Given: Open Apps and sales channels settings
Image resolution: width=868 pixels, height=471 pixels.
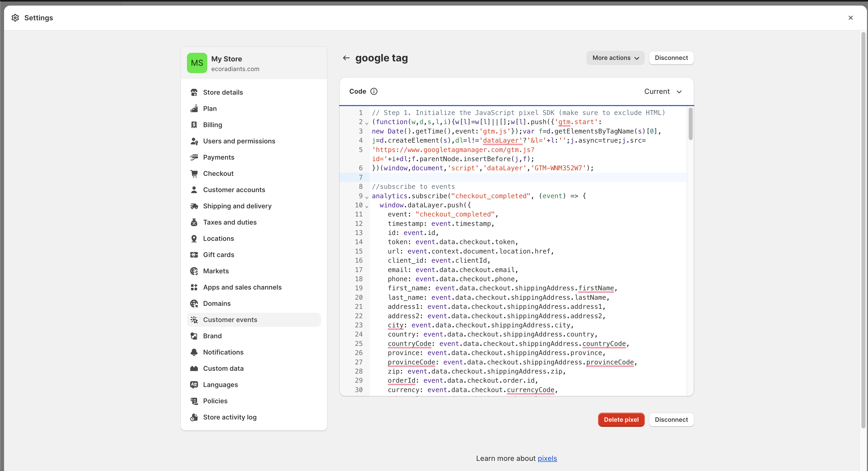Looking at the screenshot, I should click(x=242, y=287).
